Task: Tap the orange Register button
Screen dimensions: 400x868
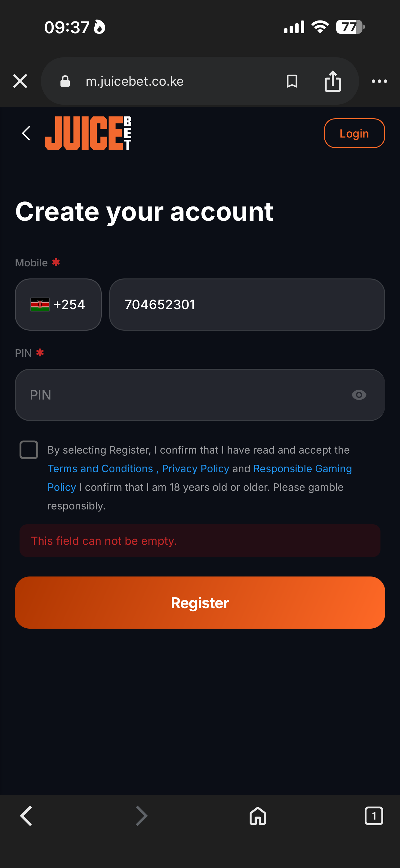Action: pyautogui.click(x=200, y=603)
